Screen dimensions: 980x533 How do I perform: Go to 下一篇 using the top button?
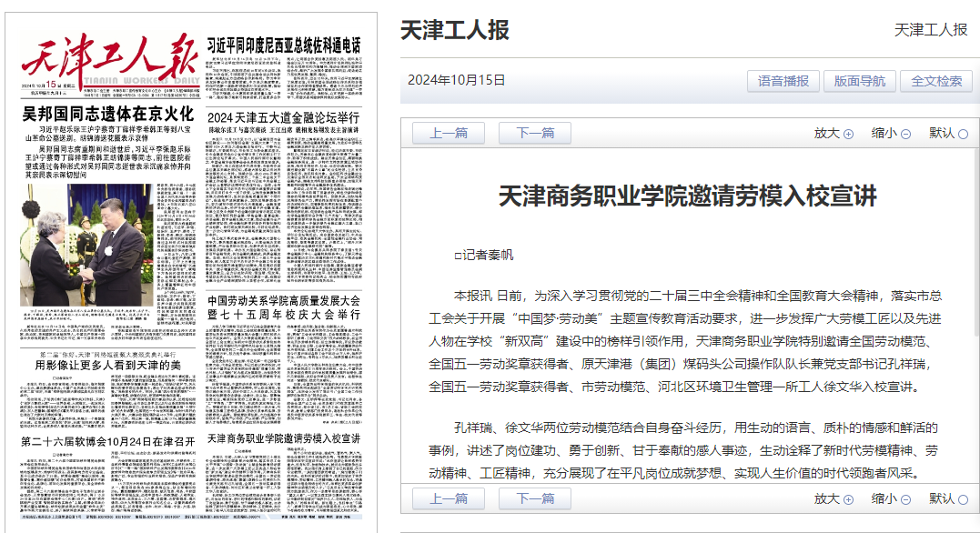coord(535,133)
